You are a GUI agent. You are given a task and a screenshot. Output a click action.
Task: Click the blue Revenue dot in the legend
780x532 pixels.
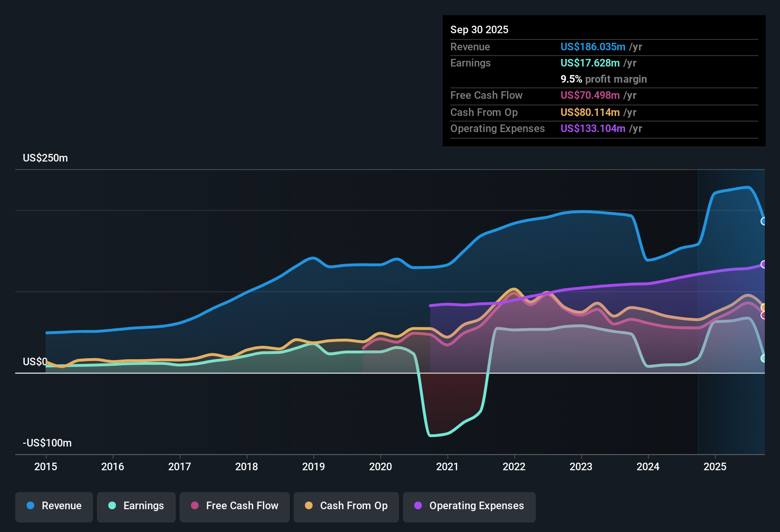[x=29, y=506]
